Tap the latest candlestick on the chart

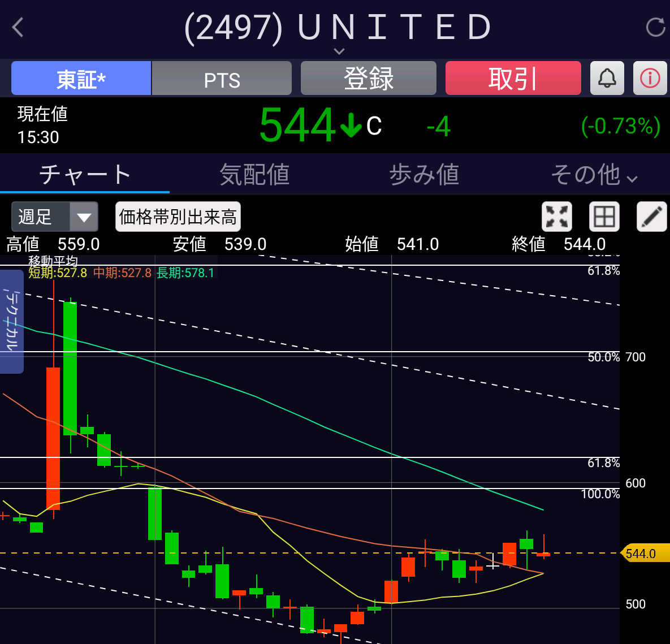coord(543,553)
